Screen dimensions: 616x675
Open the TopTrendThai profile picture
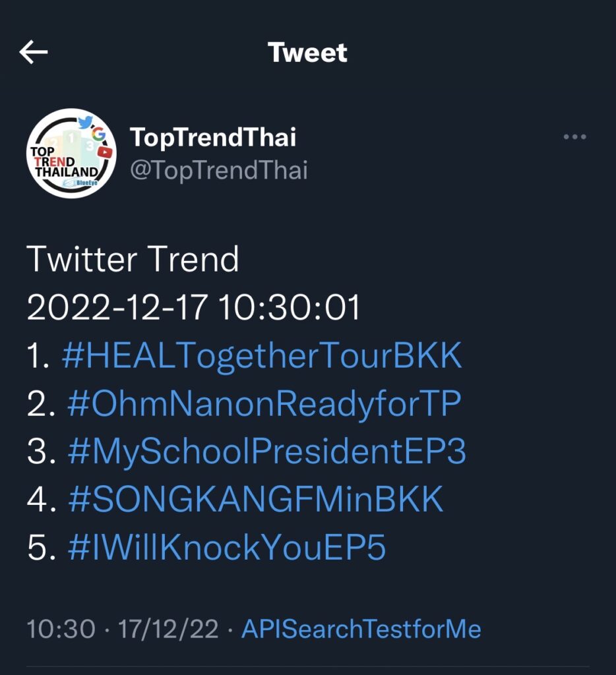(71, 154)
